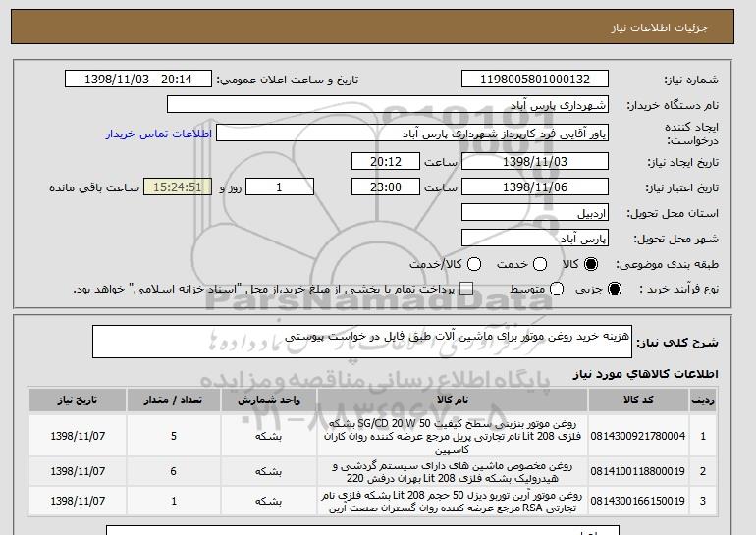Click the request creator field یاور آقایی فرد
This screenshot has height=535, width=756.
pyautogui.click(x=412, y=134)
